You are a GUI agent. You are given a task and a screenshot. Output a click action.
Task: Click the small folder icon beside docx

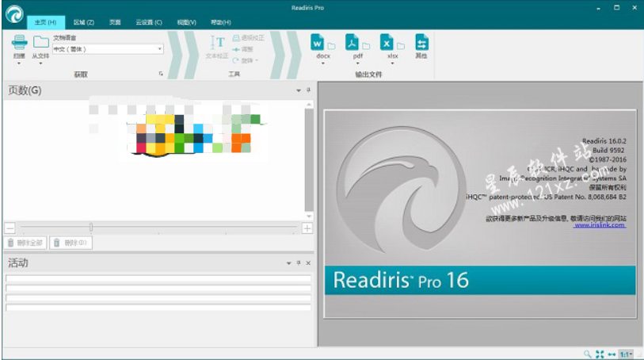[331, 46]
